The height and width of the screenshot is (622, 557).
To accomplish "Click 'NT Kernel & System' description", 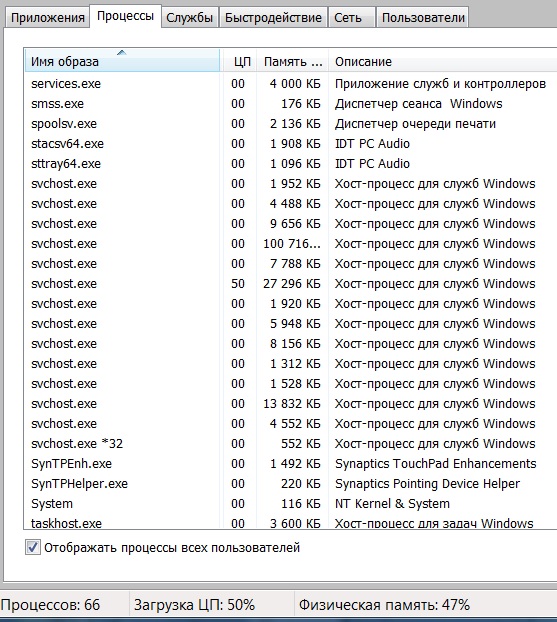I will [x=392, y=504].
